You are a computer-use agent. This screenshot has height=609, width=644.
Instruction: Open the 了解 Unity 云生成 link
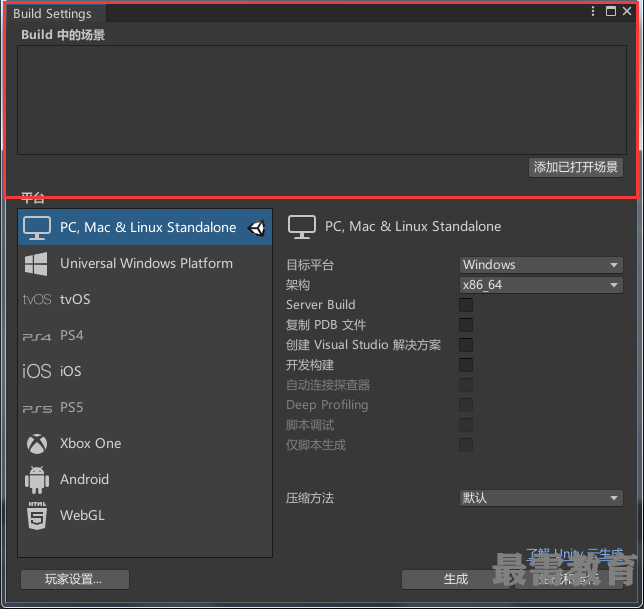click(574, 554)
